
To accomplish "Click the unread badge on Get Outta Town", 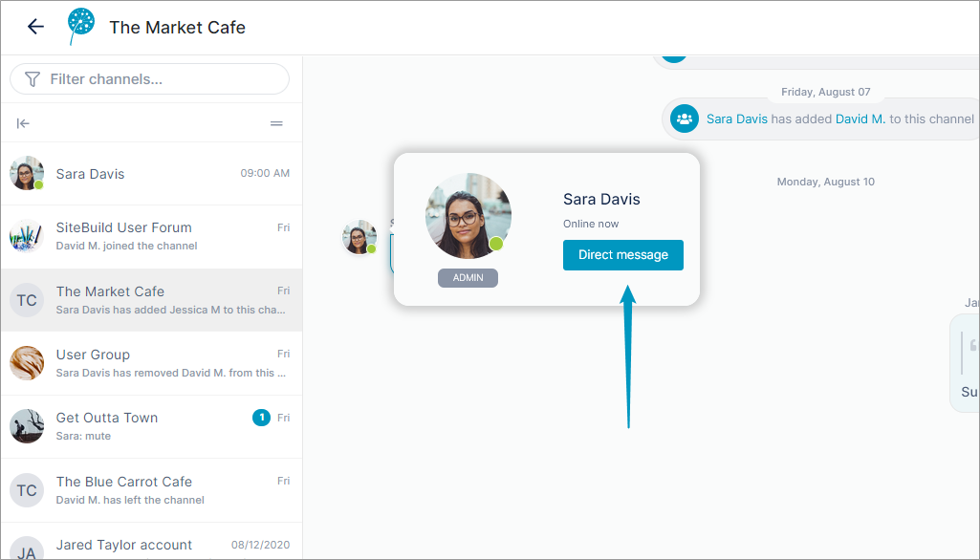I will [261, 418].
